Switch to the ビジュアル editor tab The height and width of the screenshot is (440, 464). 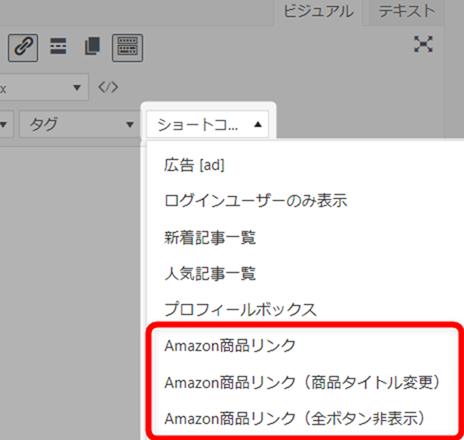[x=318, y=13]
